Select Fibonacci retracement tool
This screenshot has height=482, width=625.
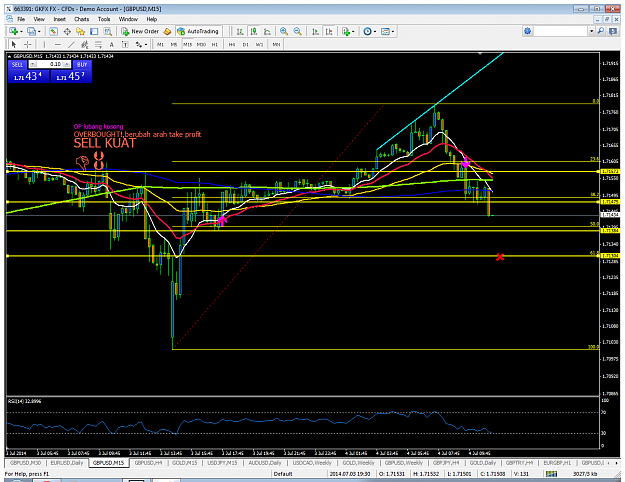pyautogui.click(x=98, y=45)
